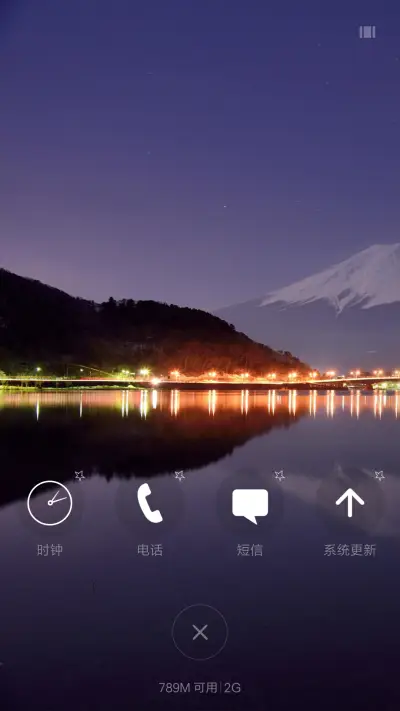Tap the pin star above 时钟
400x711 pixels.
(x=80, y=476)
